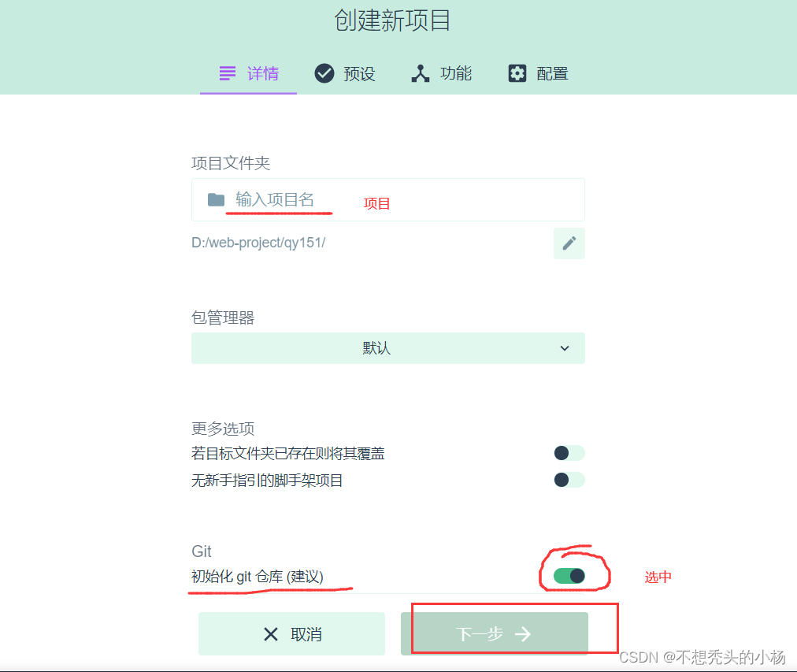Click the 预设 check-circle icon
The width and height of the screenshot is (797, 672).
pos(324,73)
